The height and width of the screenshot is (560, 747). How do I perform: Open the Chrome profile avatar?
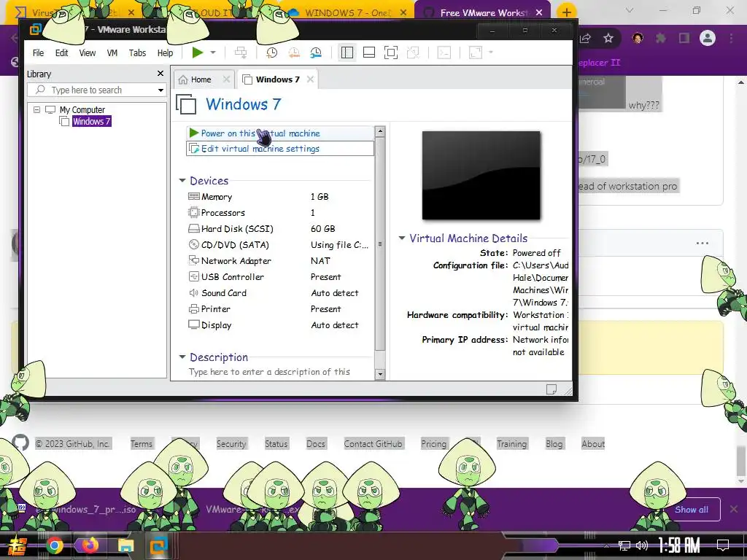pos(708,38)
